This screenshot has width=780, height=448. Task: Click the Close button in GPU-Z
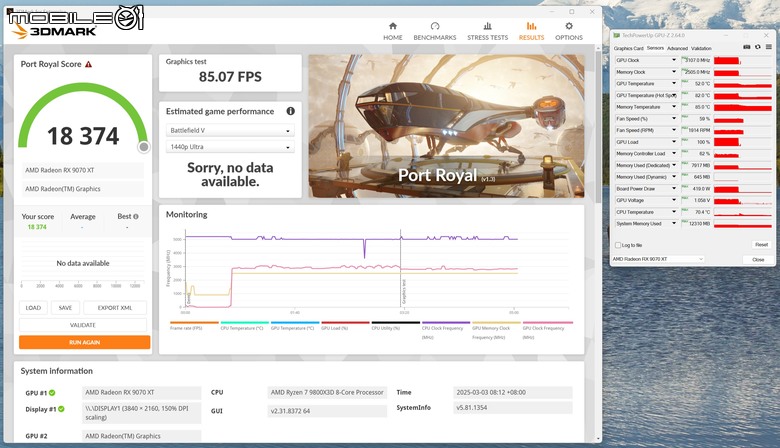[758, 260]
